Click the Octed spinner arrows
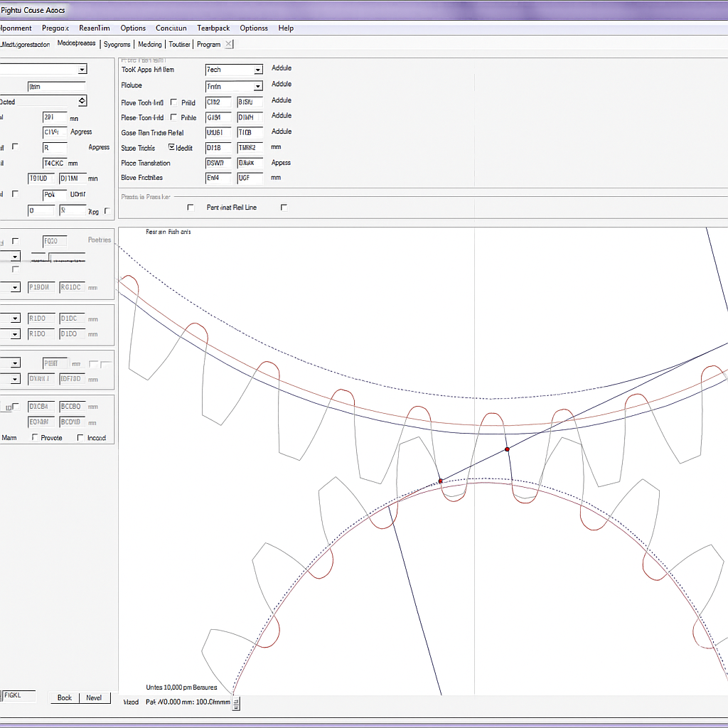 click(x=82, y=101)
